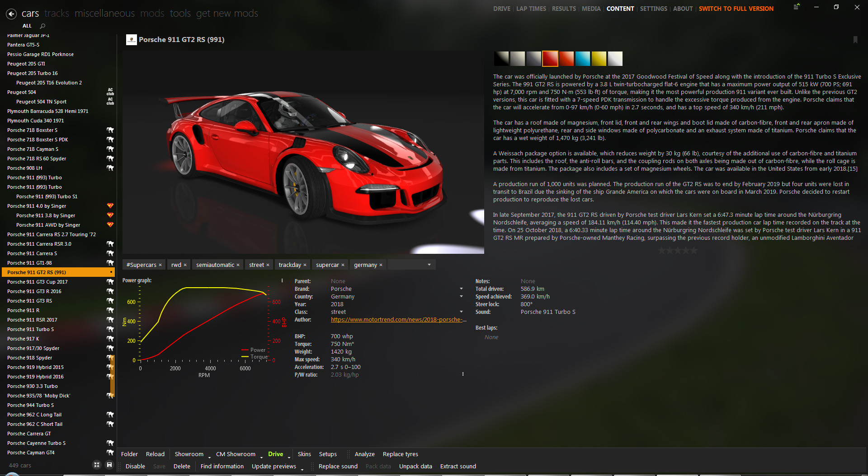Remove the #Supercars tag
The image size is (868, 476).
(160, 265)
